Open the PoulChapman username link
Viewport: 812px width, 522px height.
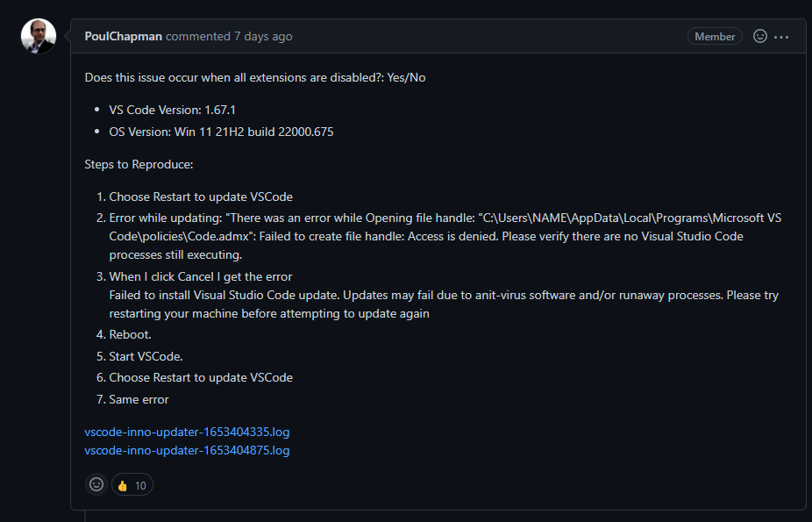tap(124, 36)
